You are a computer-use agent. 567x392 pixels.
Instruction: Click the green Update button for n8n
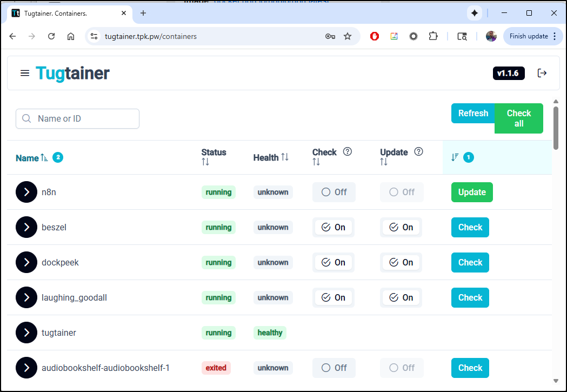pyautogui.click(x=472, y=192)
